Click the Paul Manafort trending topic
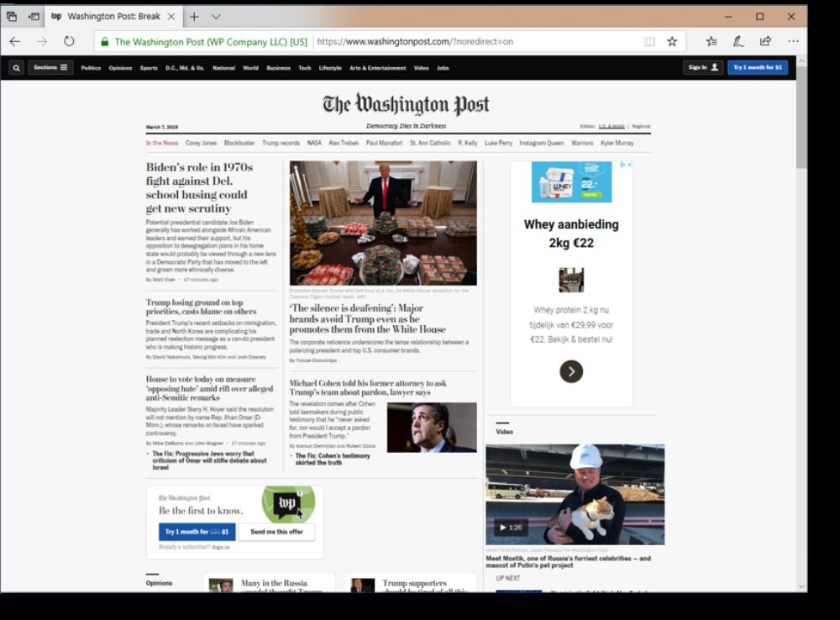This screenshot has height=620, width=840. click(x=384, y=143)
